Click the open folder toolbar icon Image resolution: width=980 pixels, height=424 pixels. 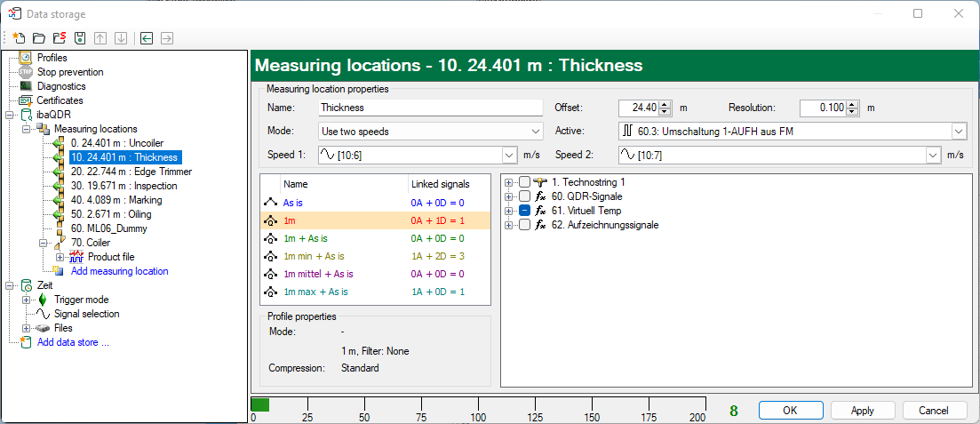tap(39, 38)
